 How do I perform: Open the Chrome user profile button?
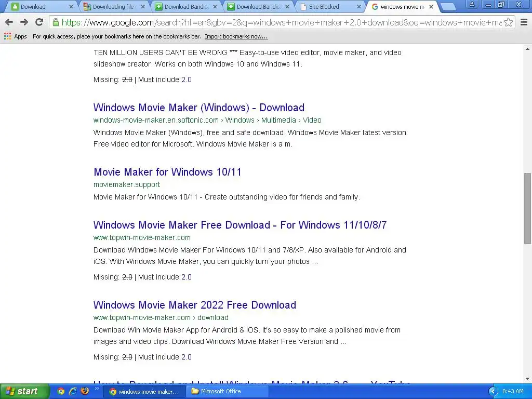tap(472, 4)
